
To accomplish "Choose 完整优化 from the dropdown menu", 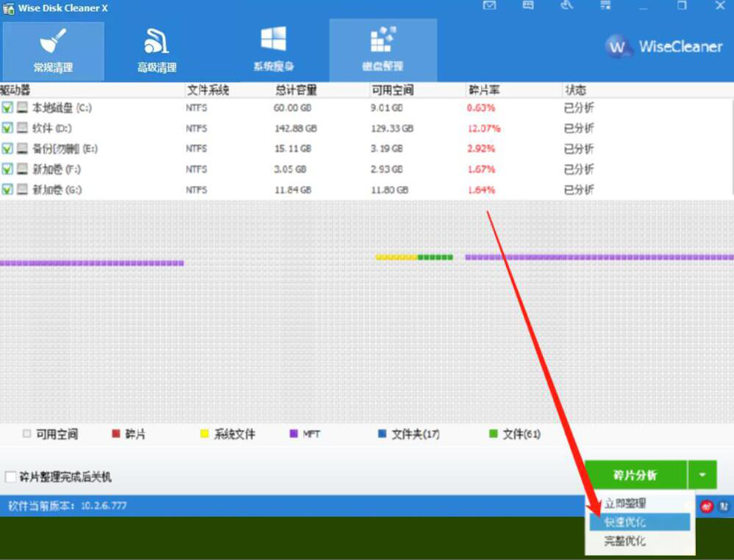I will [625, 541].
